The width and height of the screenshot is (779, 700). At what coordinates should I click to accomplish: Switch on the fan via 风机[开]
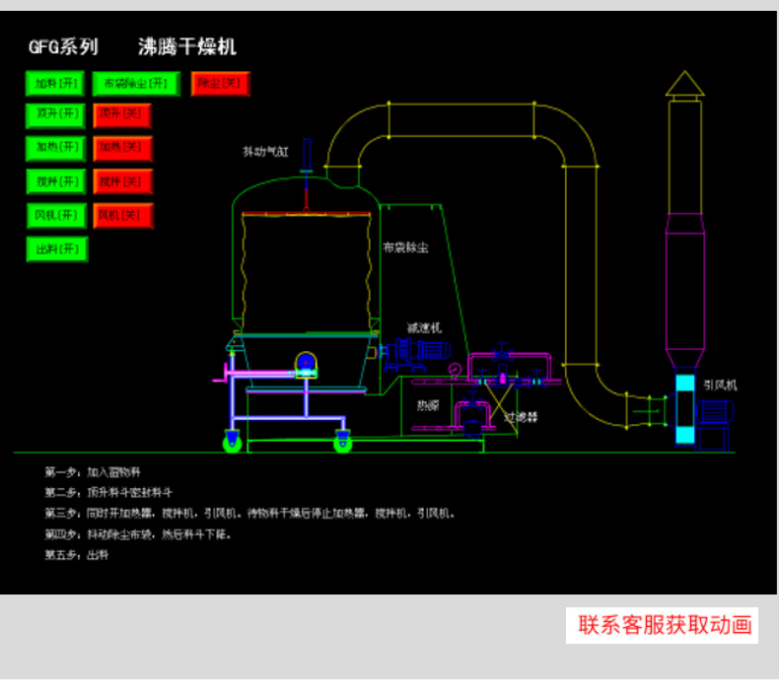point(56,215)
